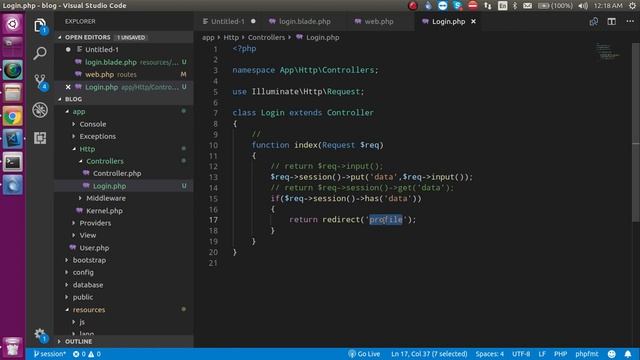This screenshot has width=640, height=360.
Task: Open the notifications bell
Action: 628,354
